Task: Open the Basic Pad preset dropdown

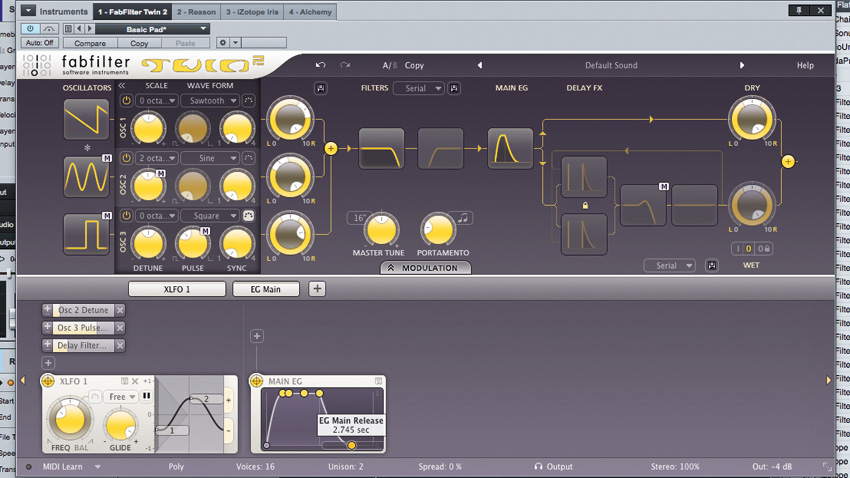Action: coord(152,29)
